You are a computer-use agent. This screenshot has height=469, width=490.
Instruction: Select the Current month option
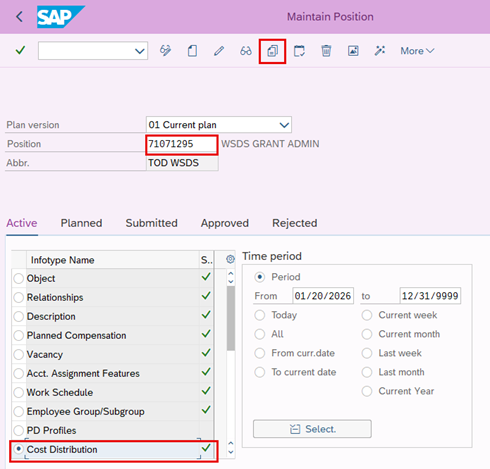[367, 334]
